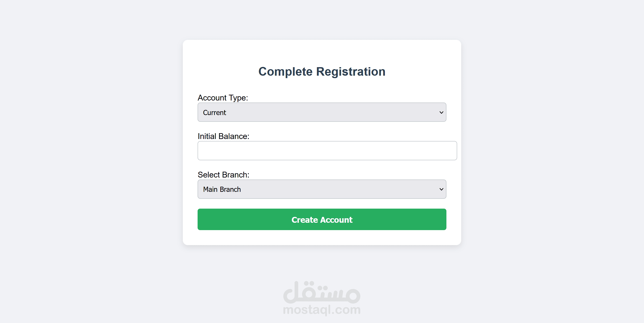
Task: Click the chevron arrow beside Current
Action: pyautogui.click(x=441, y=113)
